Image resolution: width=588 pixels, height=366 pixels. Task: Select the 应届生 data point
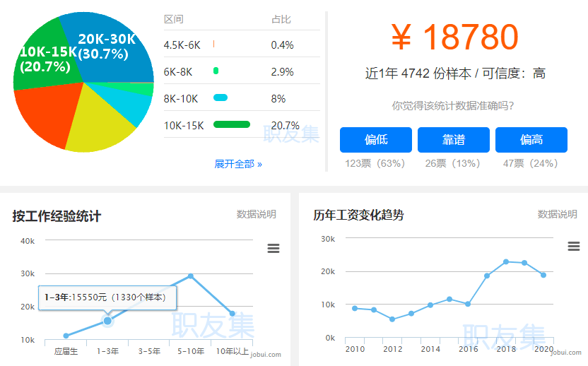[x=66, y=336]
